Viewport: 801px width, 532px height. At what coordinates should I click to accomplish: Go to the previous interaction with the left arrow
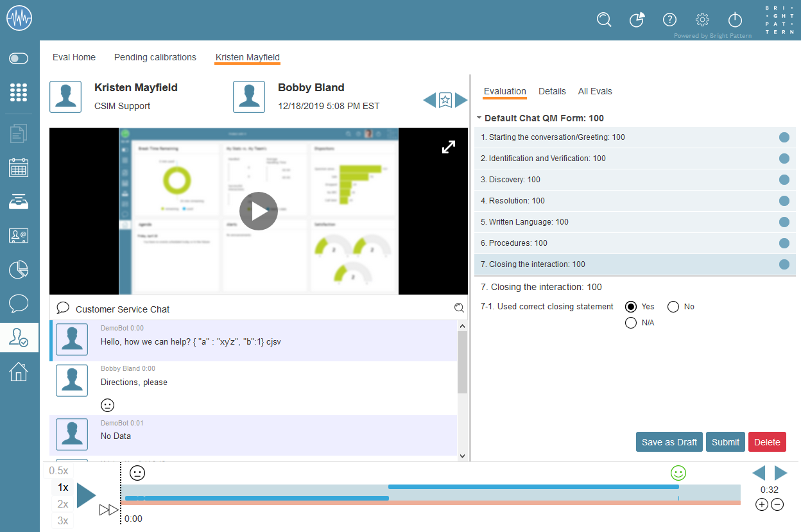pyautogui.click(x=429, y=100)
